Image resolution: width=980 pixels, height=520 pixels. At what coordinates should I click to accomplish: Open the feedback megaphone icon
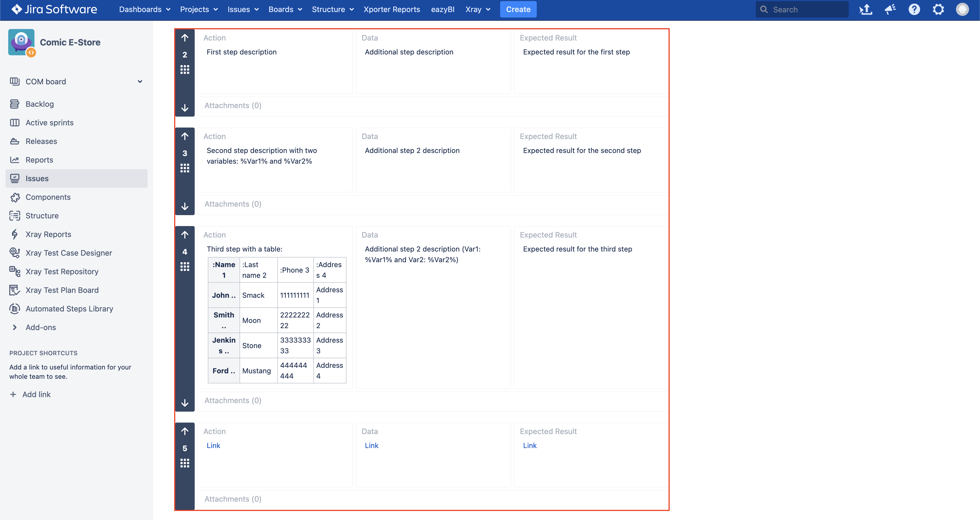890,9
